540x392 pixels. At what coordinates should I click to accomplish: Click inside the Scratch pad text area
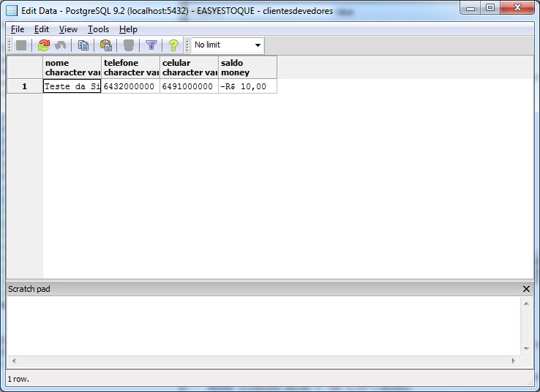[263, 325]
